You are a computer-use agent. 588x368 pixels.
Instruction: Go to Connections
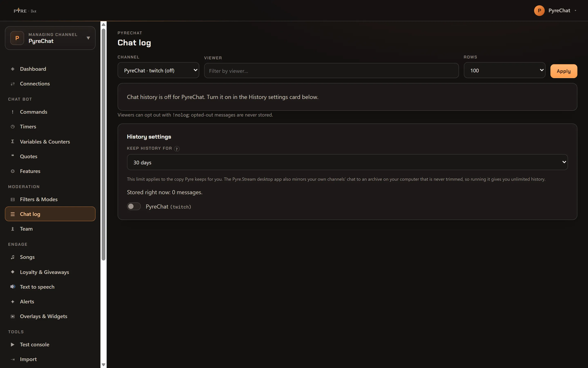click(50, 84)
